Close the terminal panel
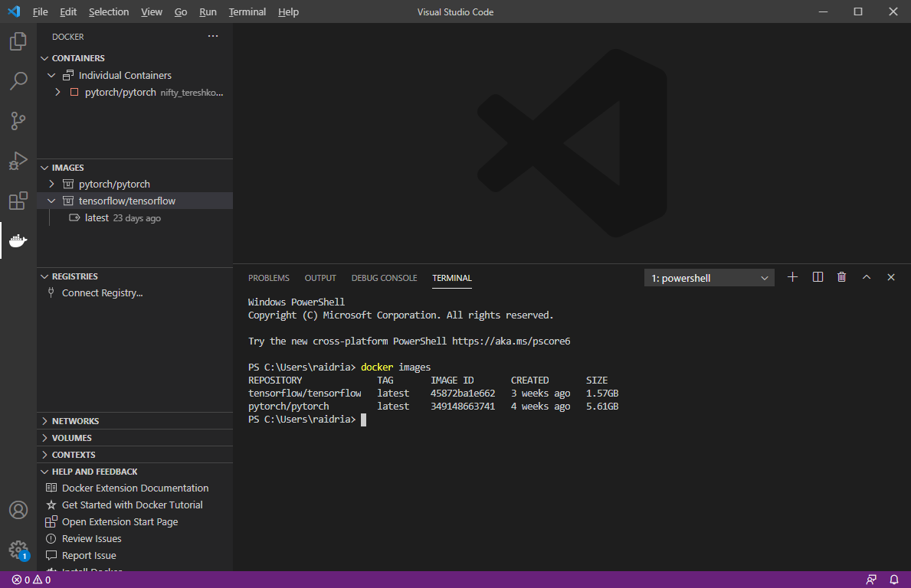911x588 pixels. 890,277
